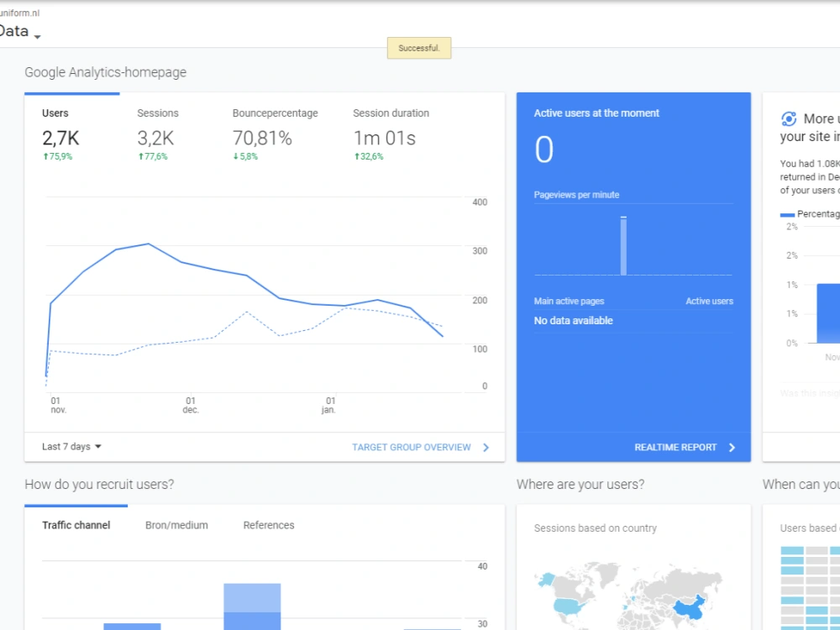Click the Alaska region on the map
Viewport: 840px width, 630px height.
click(547, 579)
